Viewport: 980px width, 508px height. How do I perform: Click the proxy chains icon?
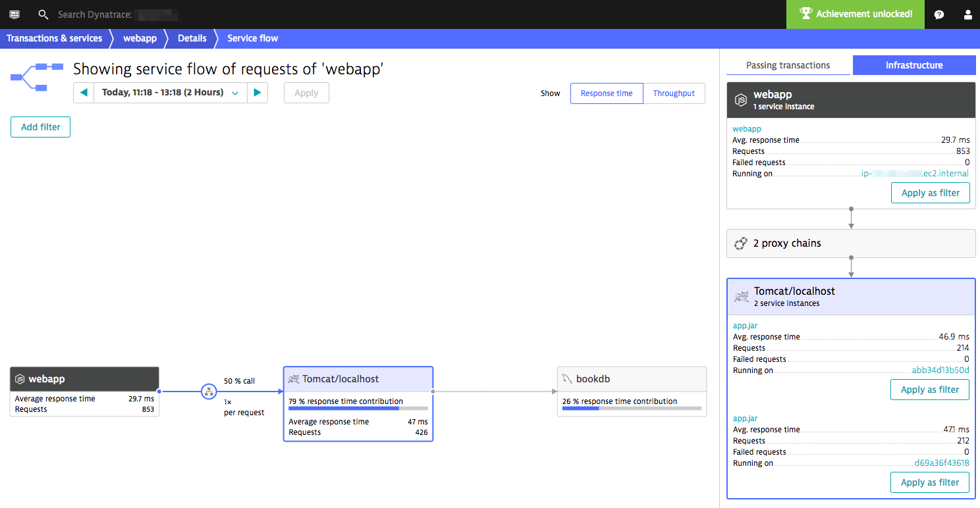pos(740,243)
